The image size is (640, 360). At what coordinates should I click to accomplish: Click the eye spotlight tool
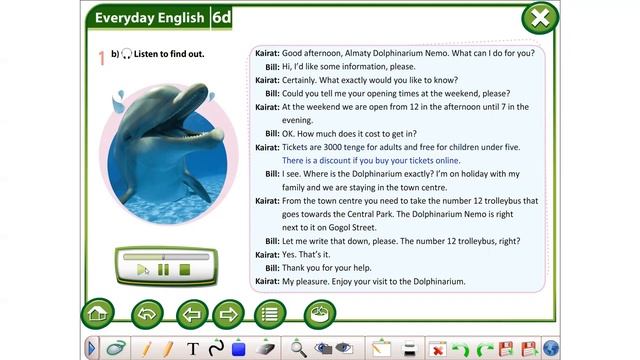click(x=344, y=349)
